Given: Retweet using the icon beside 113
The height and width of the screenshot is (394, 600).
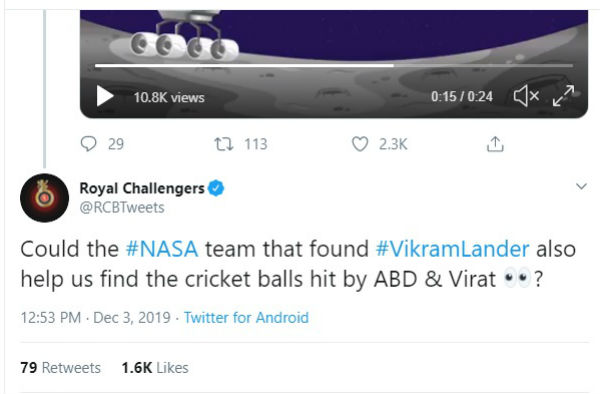Looking at the screenshot, I should (223, 144).
